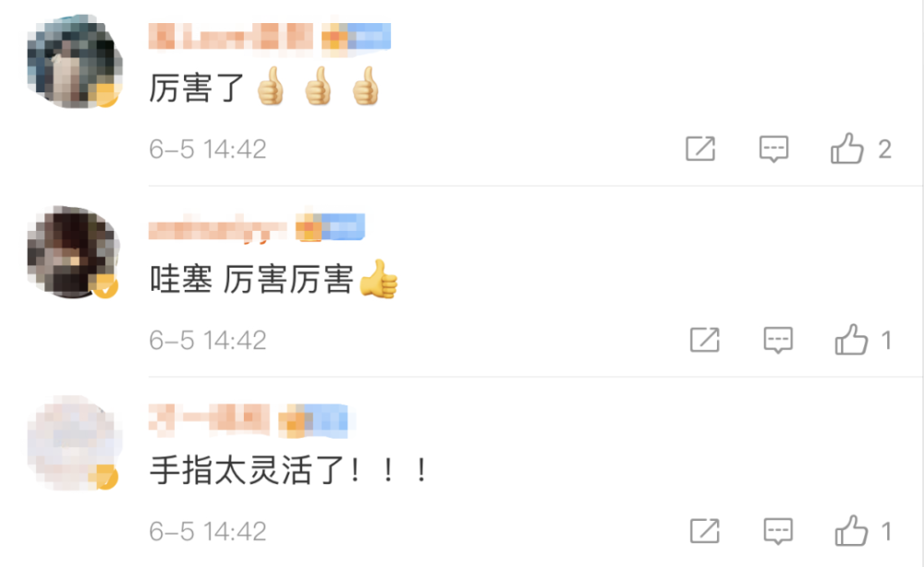Open the third commenter's avatar
Viewport: 924px width, 567px height.
point(75,443)
